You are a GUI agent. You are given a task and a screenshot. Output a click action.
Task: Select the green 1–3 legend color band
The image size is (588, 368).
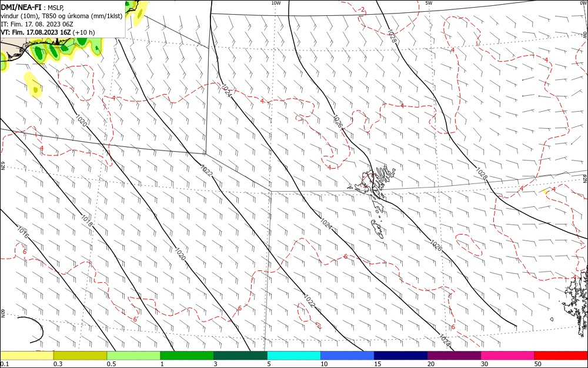(x=187, y=356)
